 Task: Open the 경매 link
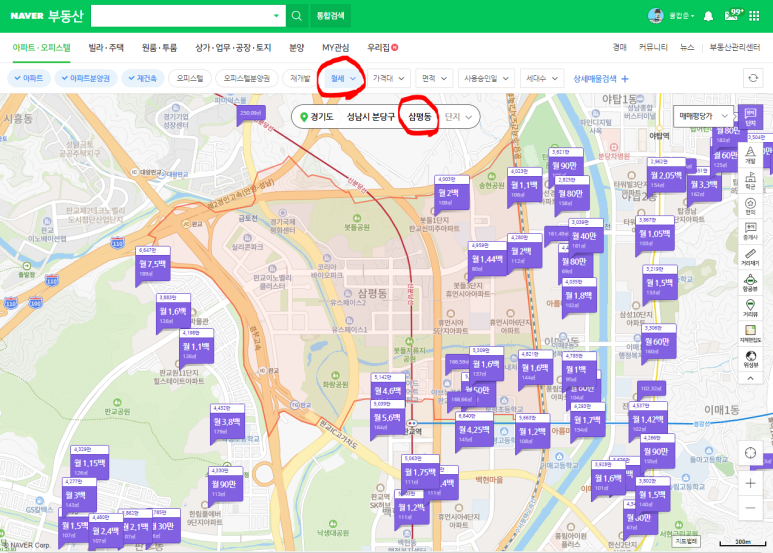point(620,47)
